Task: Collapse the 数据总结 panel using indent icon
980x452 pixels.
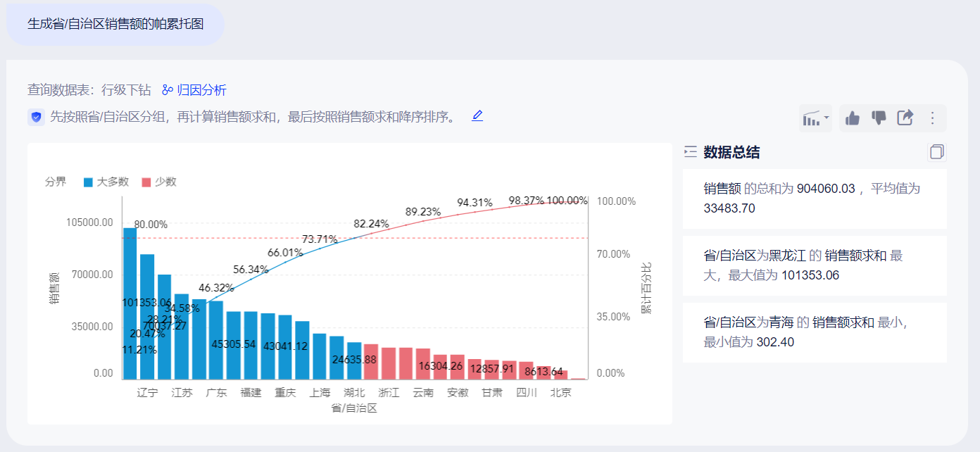Action: (690, 152)
